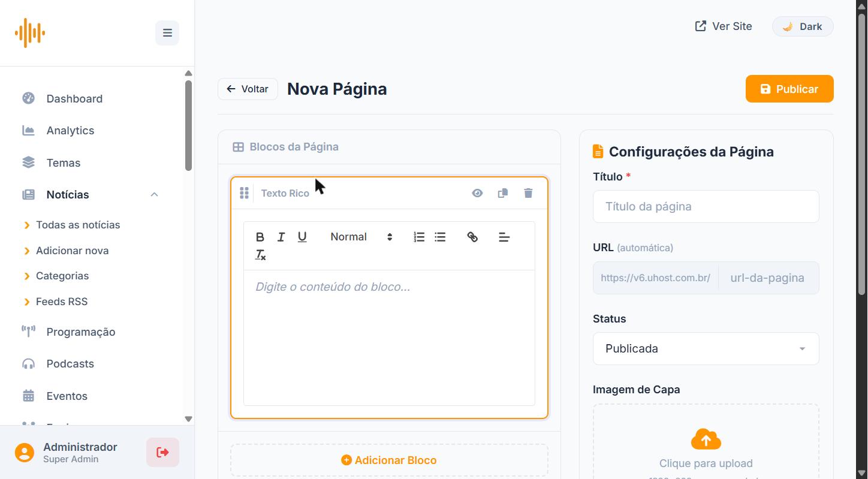Click the Analytics chart icon

click(x=28, y=130)
